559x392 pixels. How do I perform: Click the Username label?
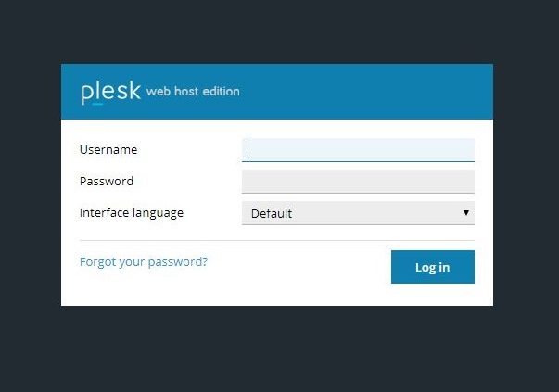click(108, 149)
